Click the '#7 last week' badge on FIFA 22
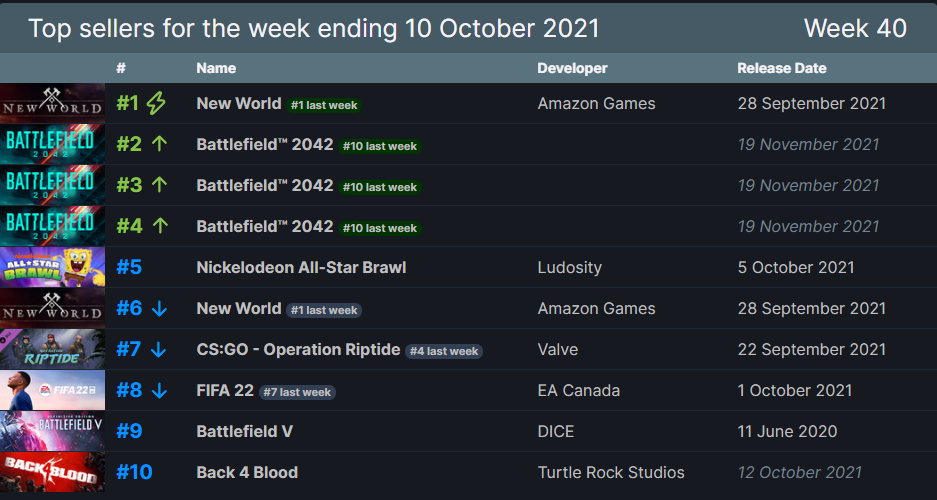This screenshot has width=937, height=500. click(298, 392)
